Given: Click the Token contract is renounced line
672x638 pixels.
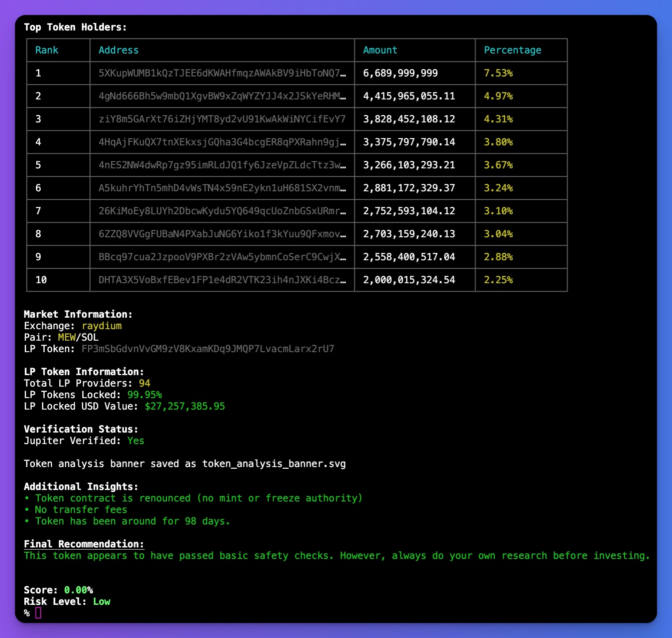Looking at the screenshot, I should click(x=193, y=498).
